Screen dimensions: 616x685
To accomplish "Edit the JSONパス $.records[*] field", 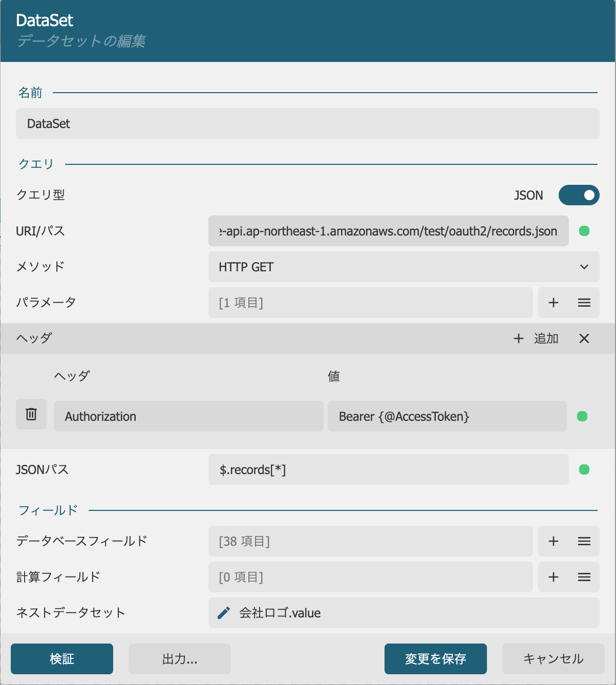I will 388,469.
